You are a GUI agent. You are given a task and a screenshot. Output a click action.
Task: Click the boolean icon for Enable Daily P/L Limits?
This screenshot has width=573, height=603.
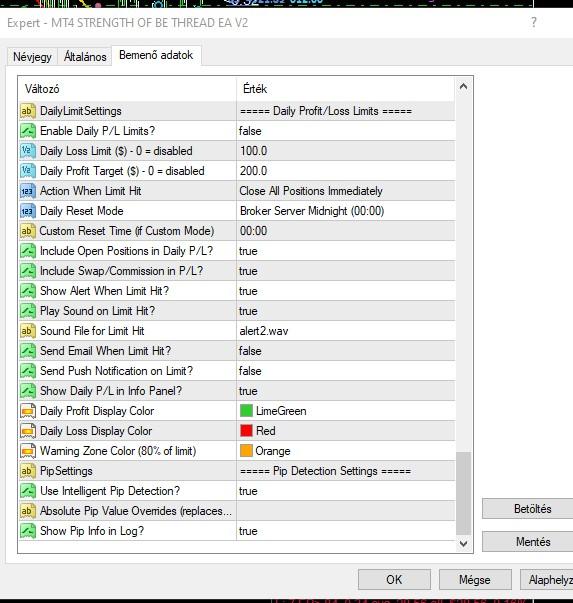(x=28, y=131)
